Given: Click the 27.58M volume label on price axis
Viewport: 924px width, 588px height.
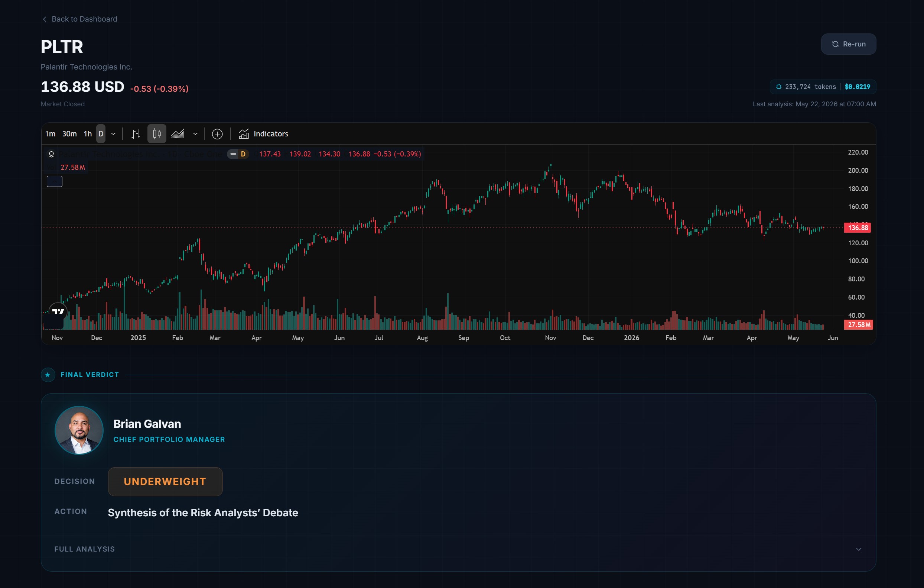Looking at the screenshot, I should (859, 325).
